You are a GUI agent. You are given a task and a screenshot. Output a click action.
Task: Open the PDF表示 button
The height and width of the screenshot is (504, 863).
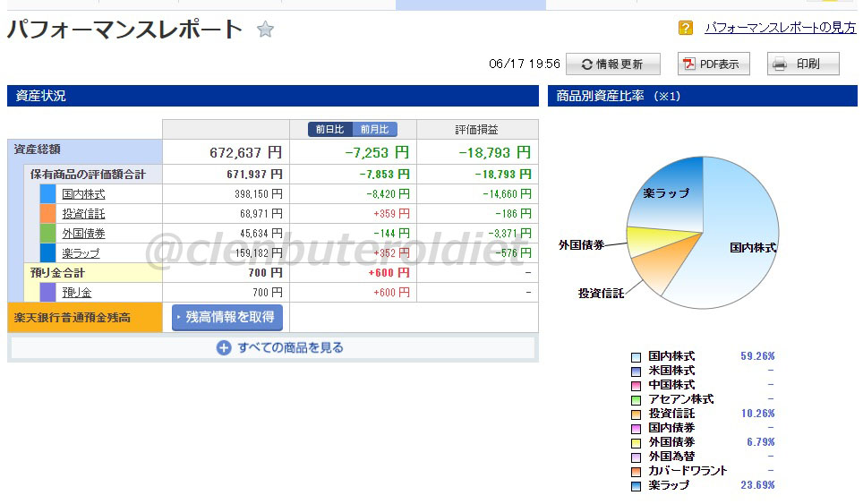(713, 64)
